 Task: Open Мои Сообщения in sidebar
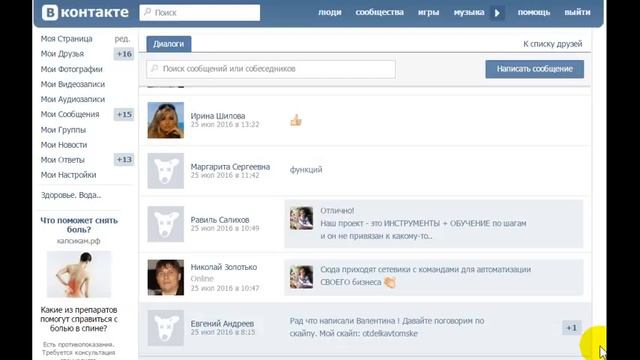click(70, 114)
